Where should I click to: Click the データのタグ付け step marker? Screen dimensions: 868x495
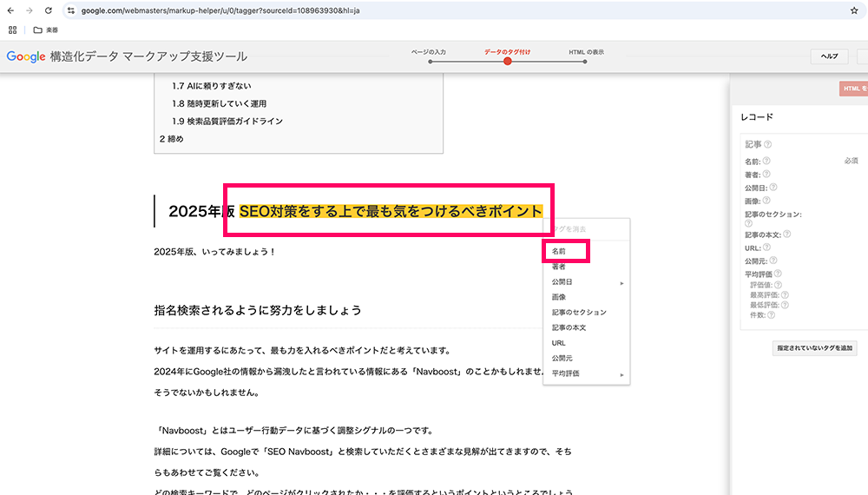click(507, 61)
